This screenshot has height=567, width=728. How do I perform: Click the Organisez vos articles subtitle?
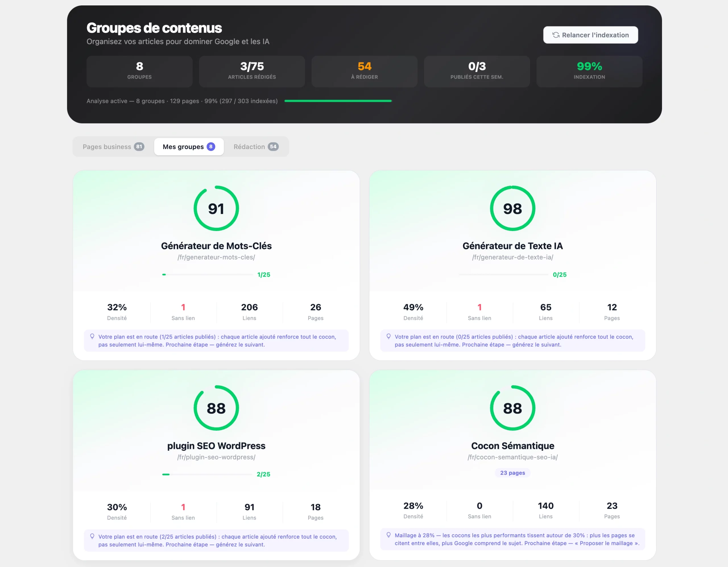[x=178, y=41]
